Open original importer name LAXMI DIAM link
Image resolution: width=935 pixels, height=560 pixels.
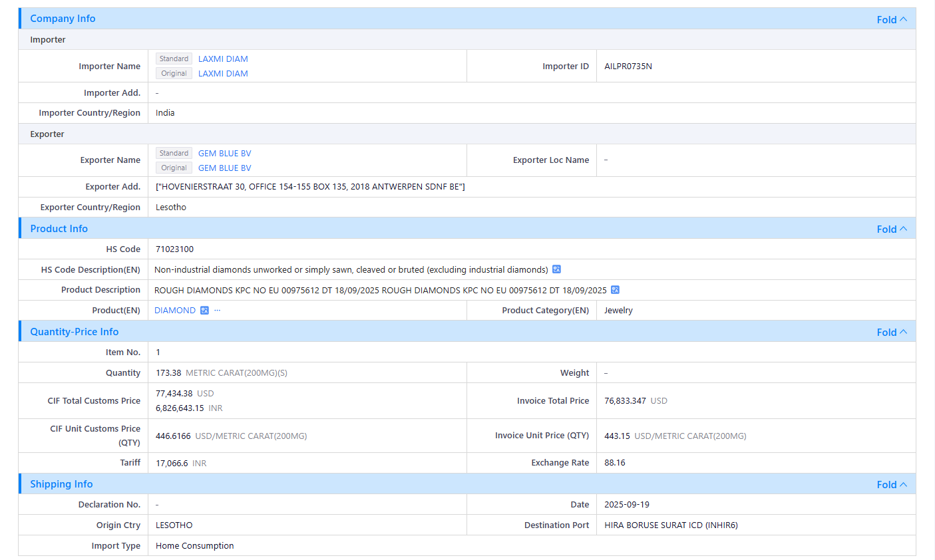pyautogui.click(x=223, y=73)
